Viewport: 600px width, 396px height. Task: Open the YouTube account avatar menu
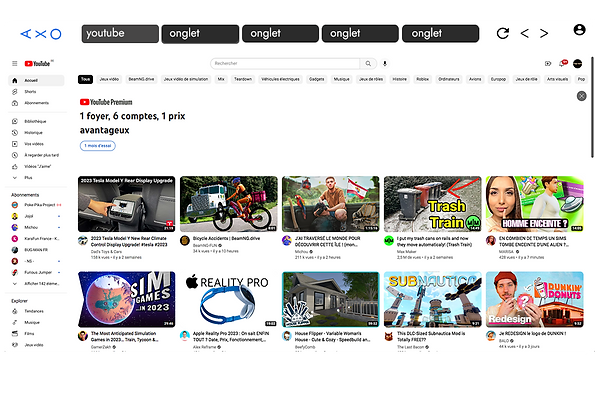(577, 64)
